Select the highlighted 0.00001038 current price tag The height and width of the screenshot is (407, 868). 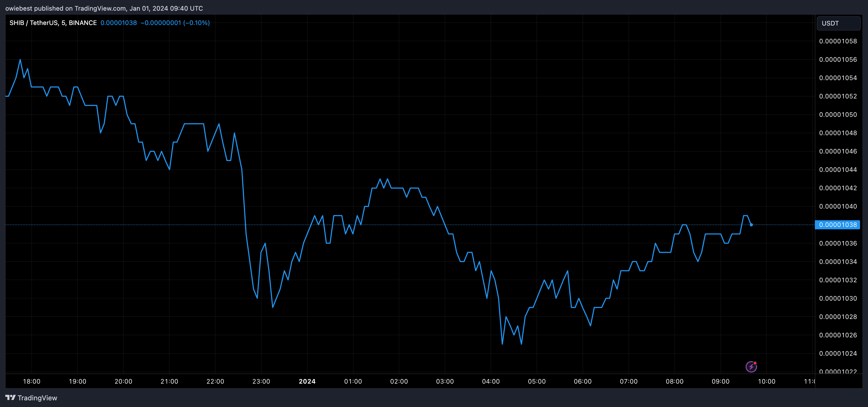[837, 225]
